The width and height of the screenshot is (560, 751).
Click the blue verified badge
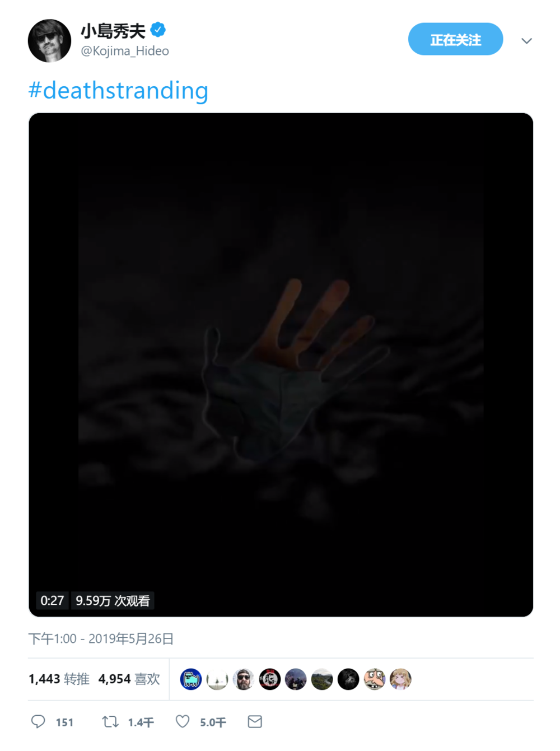(x=158, y=30)
